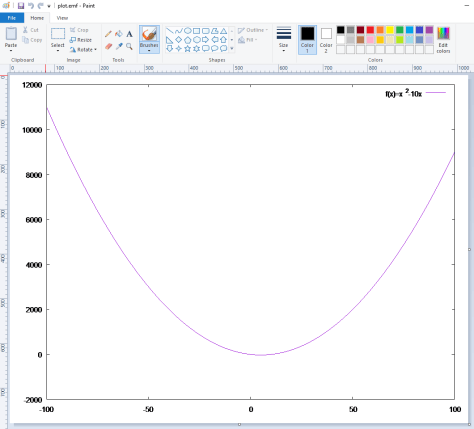474x429 pixels.
Task: Select the Magnifier tool
Action: coord(129,46)
